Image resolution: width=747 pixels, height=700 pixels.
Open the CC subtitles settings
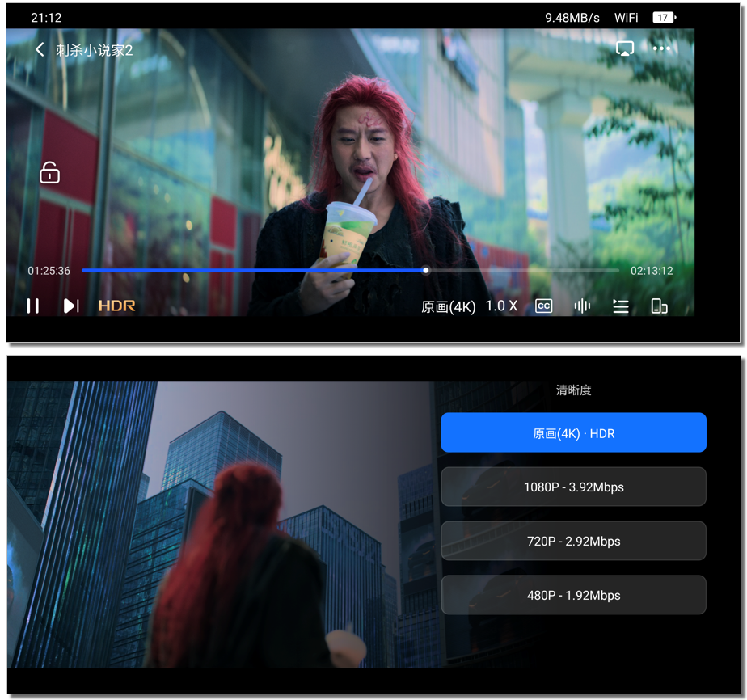(543, 306)
